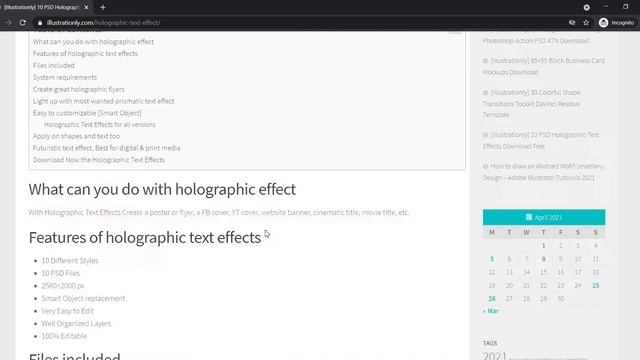Screen dimensions: 640x360
Task: Open 'How to draw an Abstract Motif/Jewellery Design' post
Action: (543, 172)
